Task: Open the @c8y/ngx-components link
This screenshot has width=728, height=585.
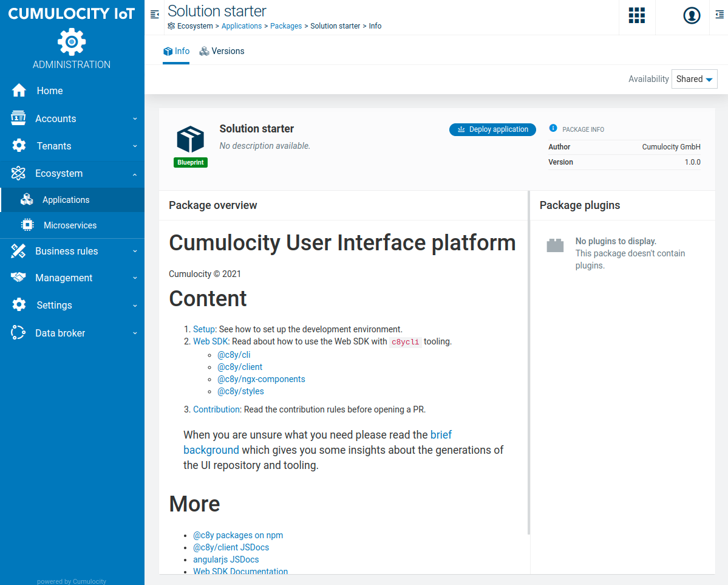Action: click(261, 379)
